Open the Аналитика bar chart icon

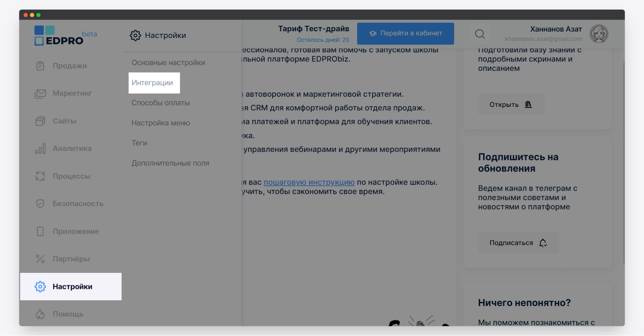40,149
